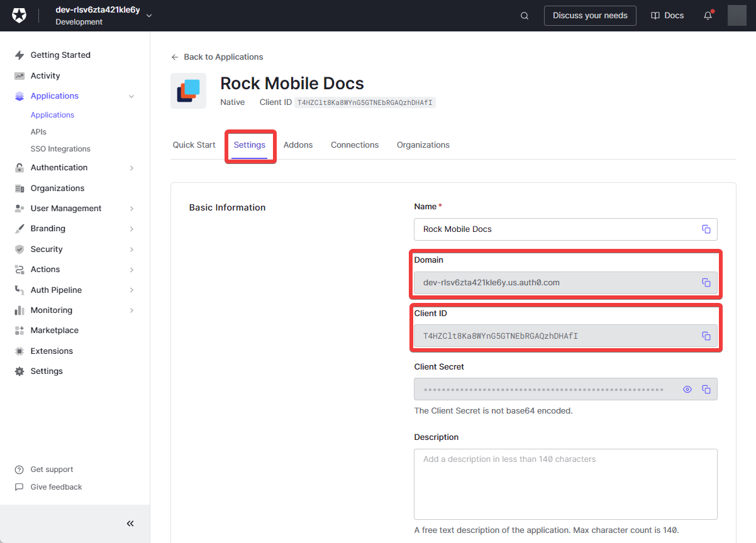Image resolution: width=756 pixels, height=543 pixels.
Task: Copy the Client ID field value
Action: coord(706,336)
